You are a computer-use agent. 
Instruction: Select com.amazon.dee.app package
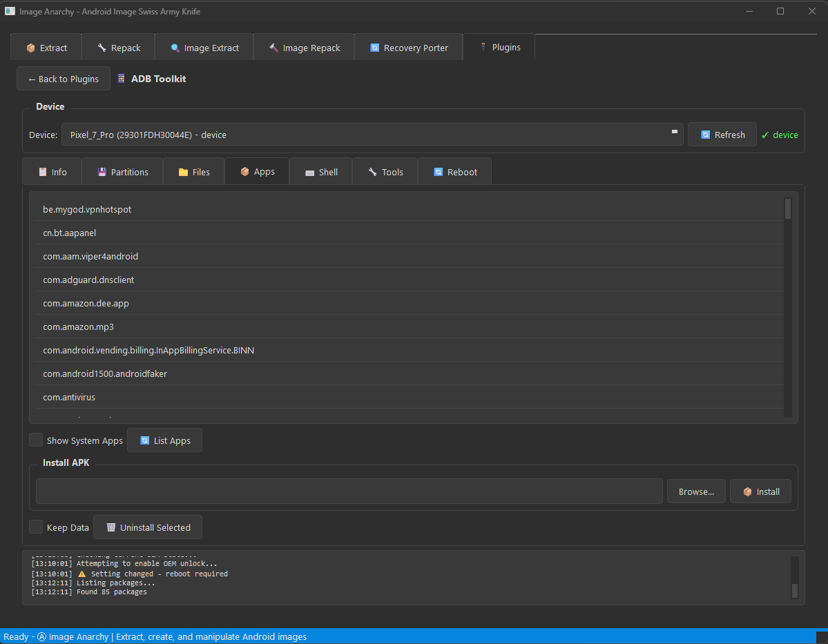(410, 303)
